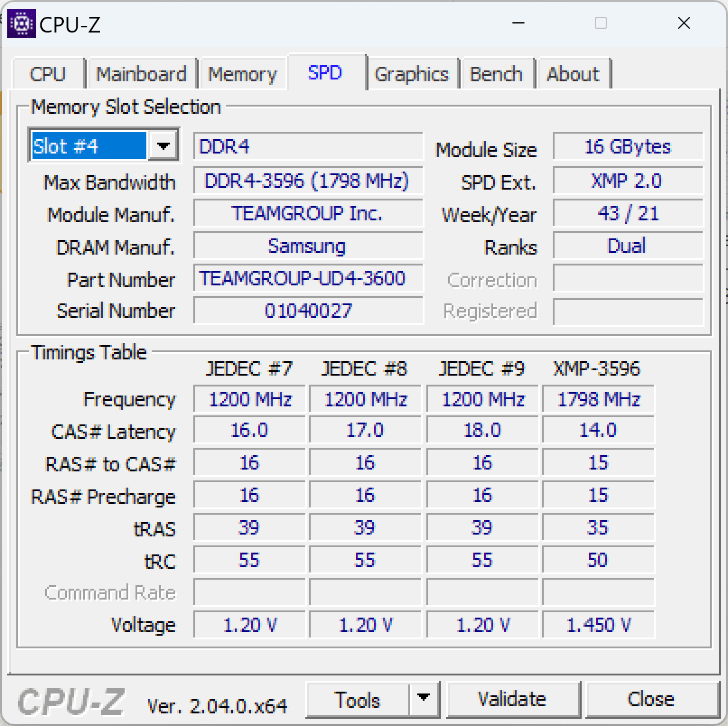Click the DDR4 memory type field
Image resolution: width=728 pixels, height=726 pixels.
(308, 146)
